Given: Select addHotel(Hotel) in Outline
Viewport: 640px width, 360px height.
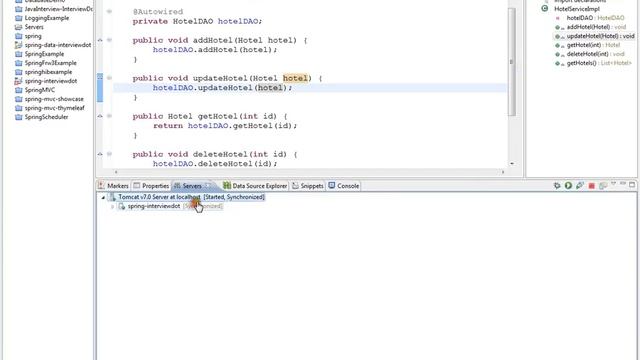Looking at the screenshot, I should pos(596,27).
